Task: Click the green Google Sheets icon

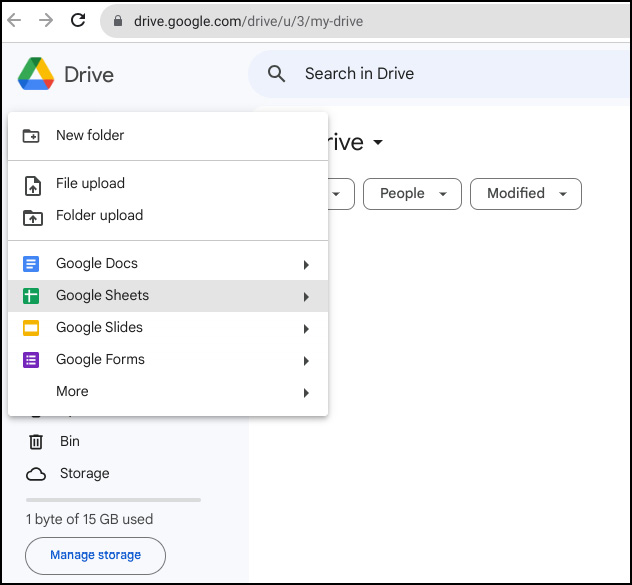Action: click(31, 296)
